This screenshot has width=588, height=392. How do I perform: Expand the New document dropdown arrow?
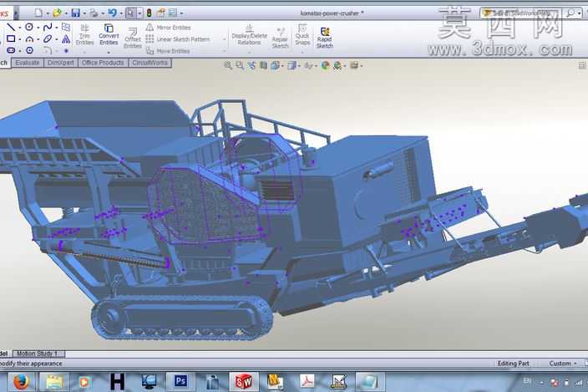click(48, 13)
